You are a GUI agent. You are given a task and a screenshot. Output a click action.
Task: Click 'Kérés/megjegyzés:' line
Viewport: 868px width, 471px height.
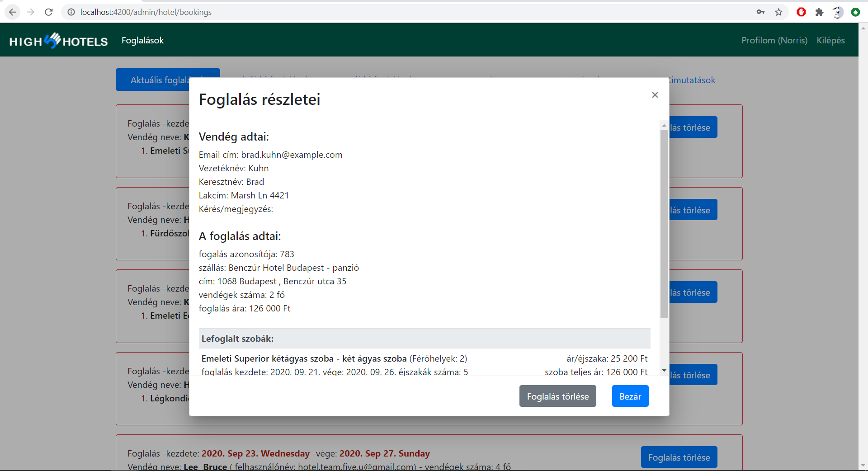(236, 209)
